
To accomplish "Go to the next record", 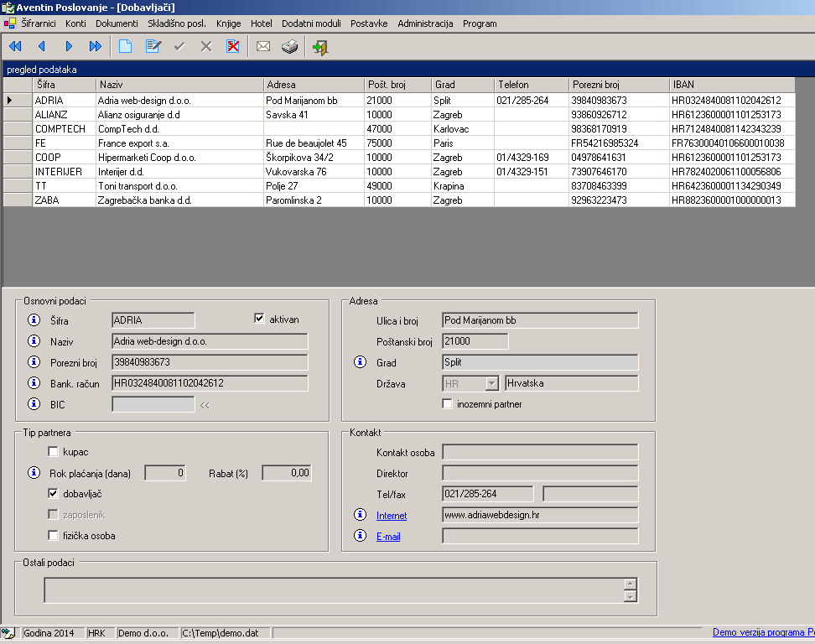I will click(x=69, y=47).
